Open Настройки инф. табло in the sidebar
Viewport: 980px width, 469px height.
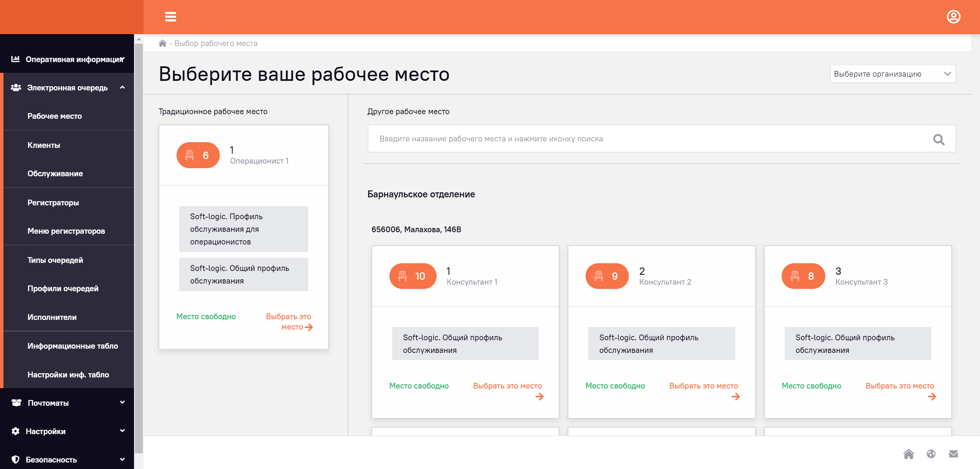69,375
